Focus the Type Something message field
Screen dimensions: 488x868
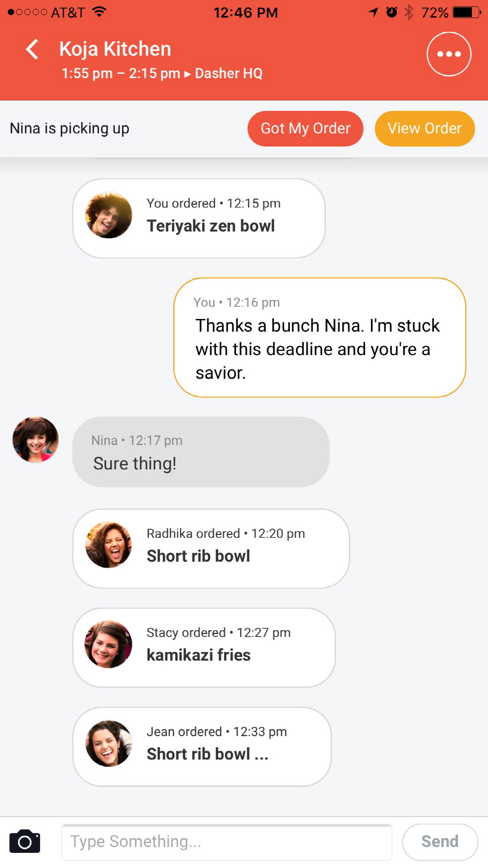[x=226, y=842]
